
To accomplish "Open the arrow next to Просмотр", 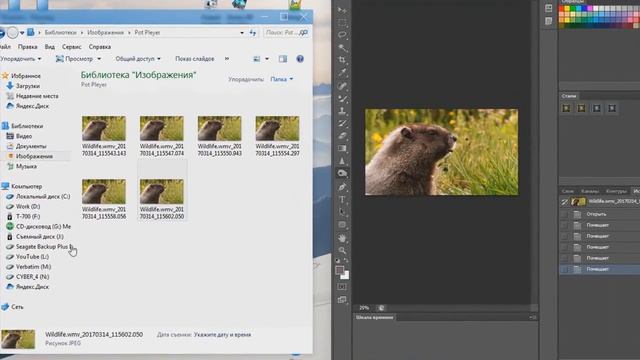I will (x=99, y=59).
